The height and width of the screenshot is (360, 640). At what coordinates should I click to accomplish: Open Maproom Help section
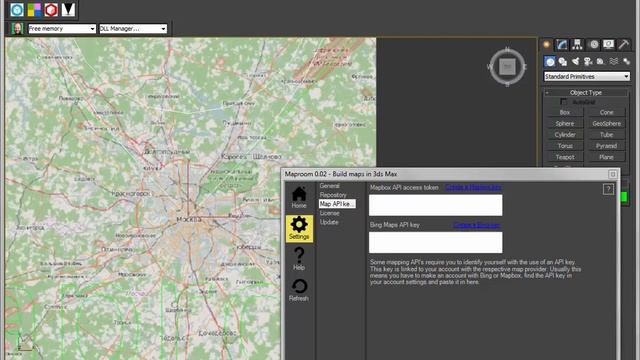click(x=299, y=259)
